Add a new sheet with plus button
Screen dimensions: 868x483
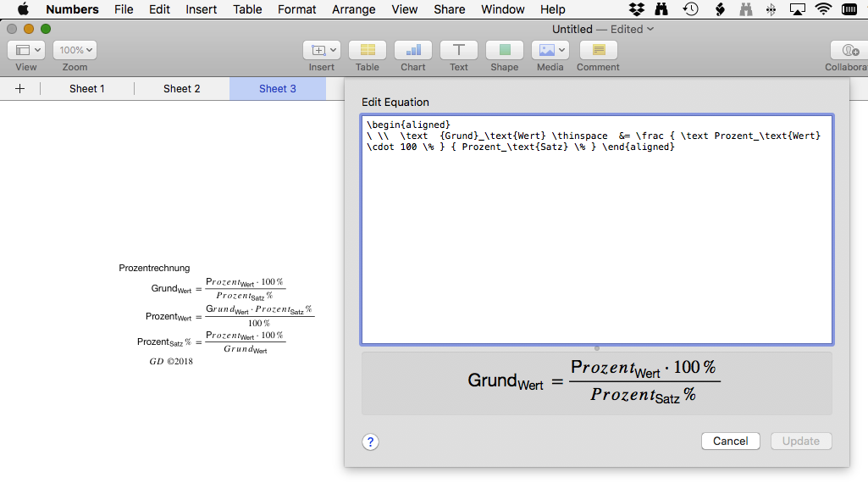coord(20,89)
